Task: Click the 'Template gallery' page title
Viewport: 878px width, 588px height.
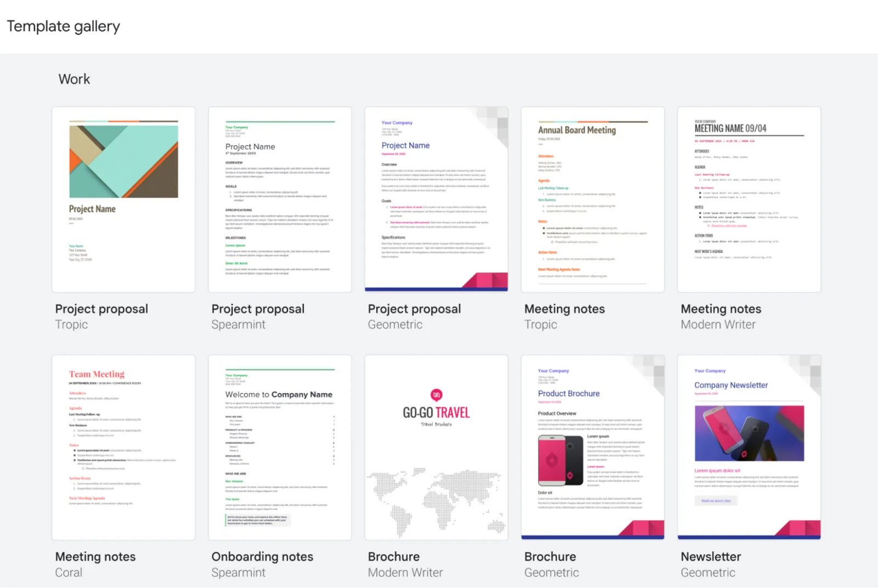Action: [63, 26]
